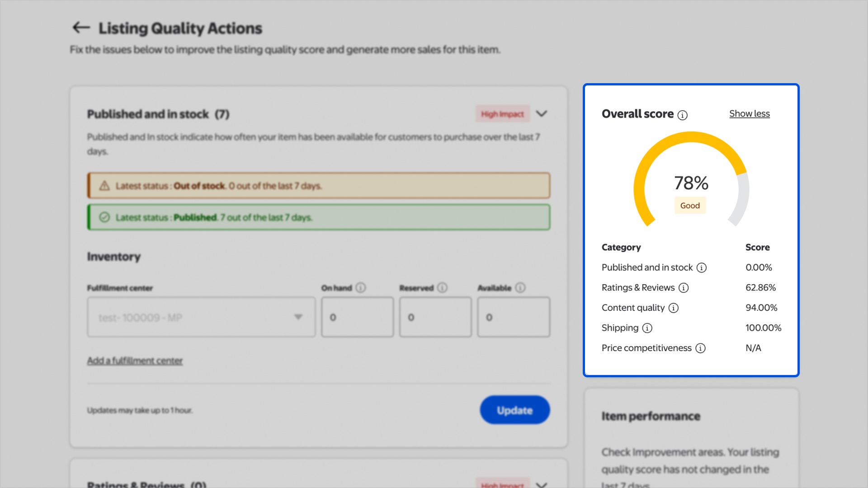Click the Update button
This screenshot has width=868, height=488.
point(514,410)
